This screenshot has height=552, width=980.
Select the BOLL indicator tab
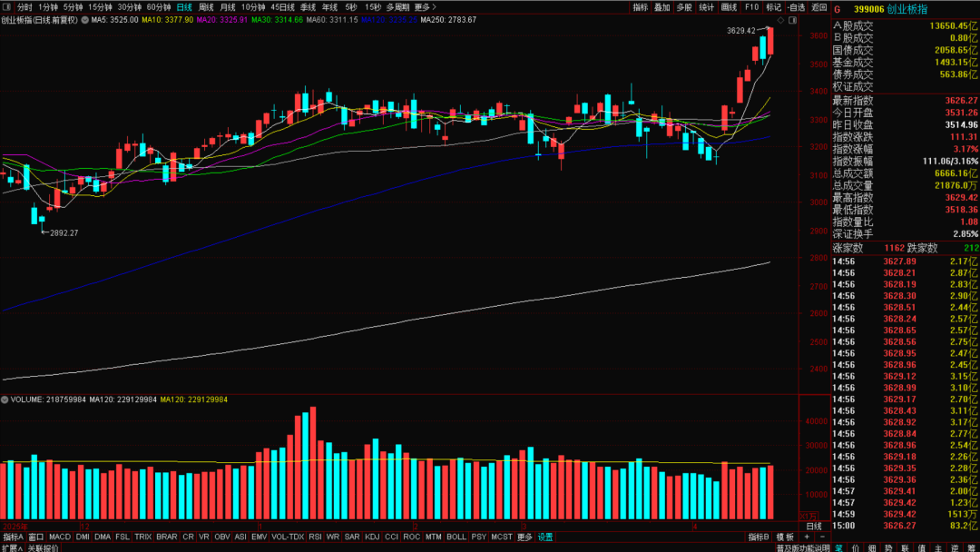pyautogui.click(x=456, y=537)
